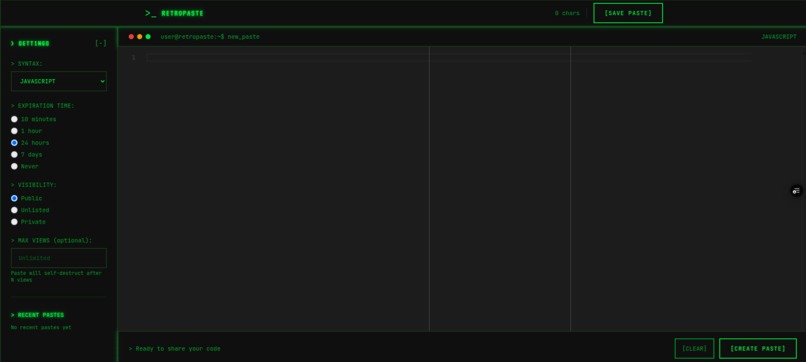Click the '> SYNTAX:' label

(27, 64)
